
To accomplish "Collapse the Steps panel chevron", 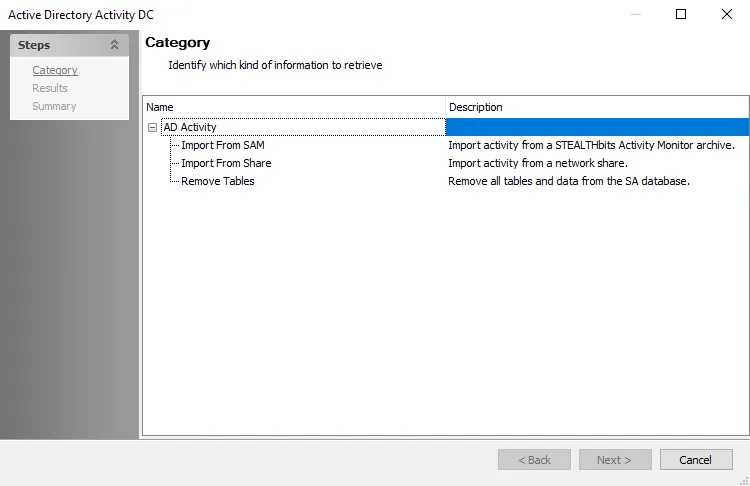I will pyautogui.click(x=114, y=45).
